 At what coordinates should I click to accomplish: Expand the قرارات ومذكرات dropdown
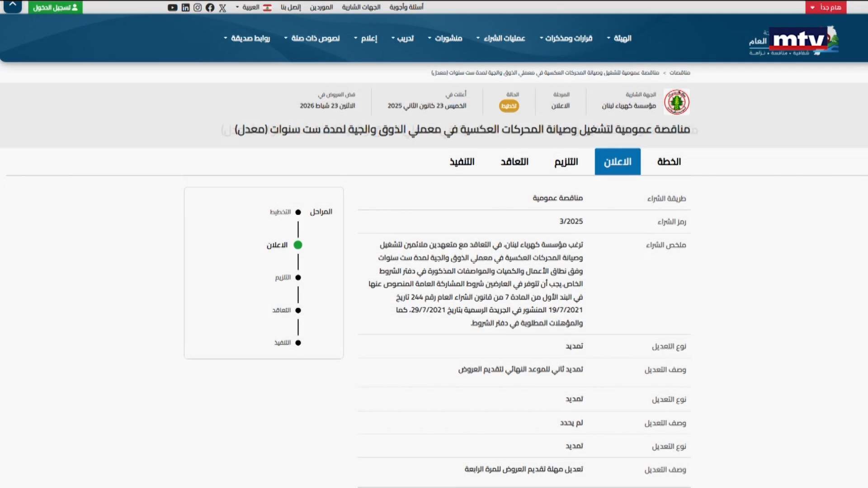tap(566, 38)
